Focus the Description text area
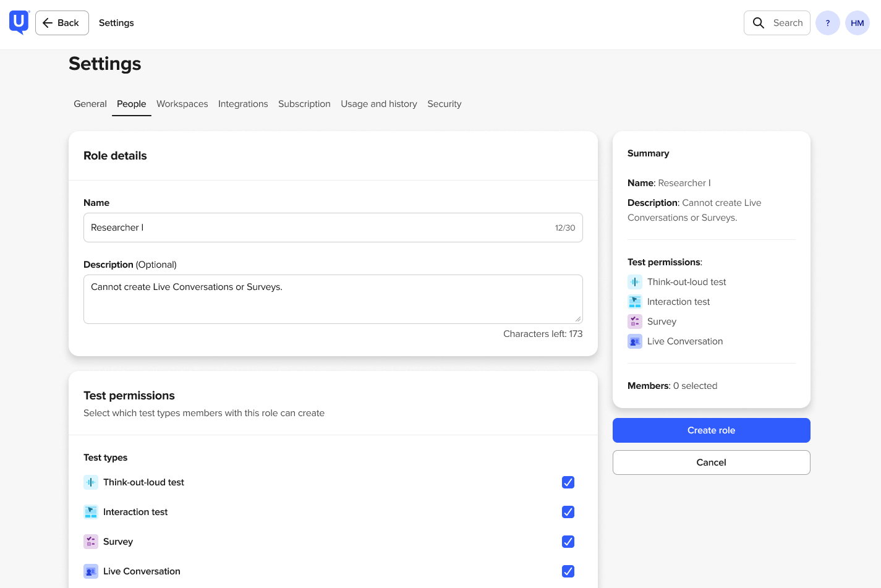The width and height of the screenshot is (881, 588). [x=333, y=299]
